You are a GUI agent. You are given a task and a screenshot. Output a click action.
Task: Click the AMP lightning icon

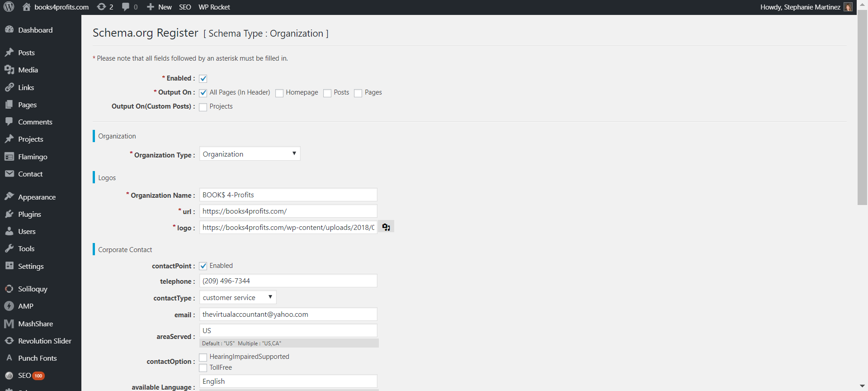pos(9,306)
